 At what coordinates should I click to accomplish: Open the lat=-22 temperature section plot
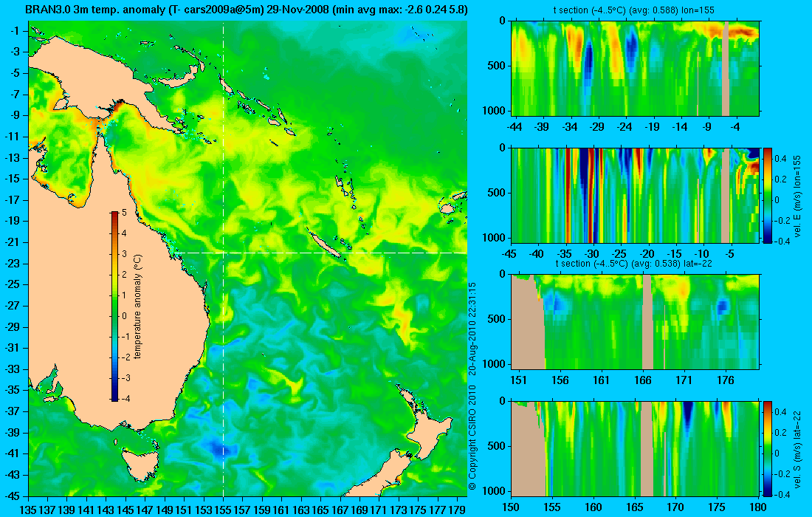pos(635,322)
